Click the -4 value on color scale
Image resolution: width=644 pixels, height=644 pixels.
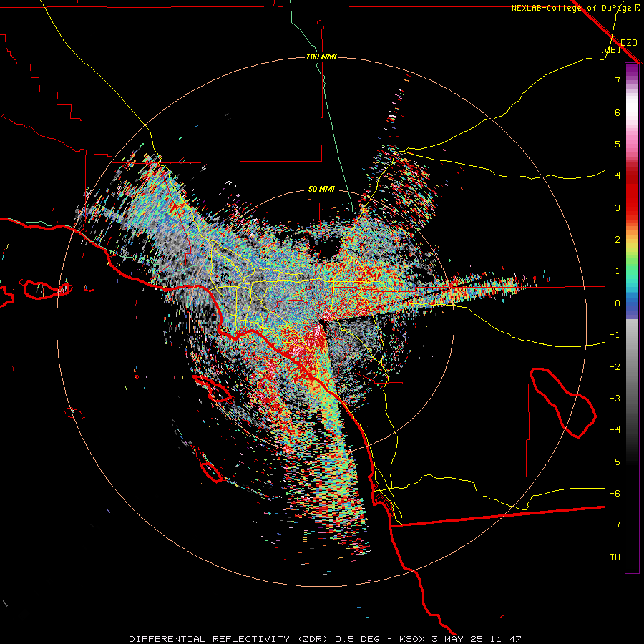615,430
